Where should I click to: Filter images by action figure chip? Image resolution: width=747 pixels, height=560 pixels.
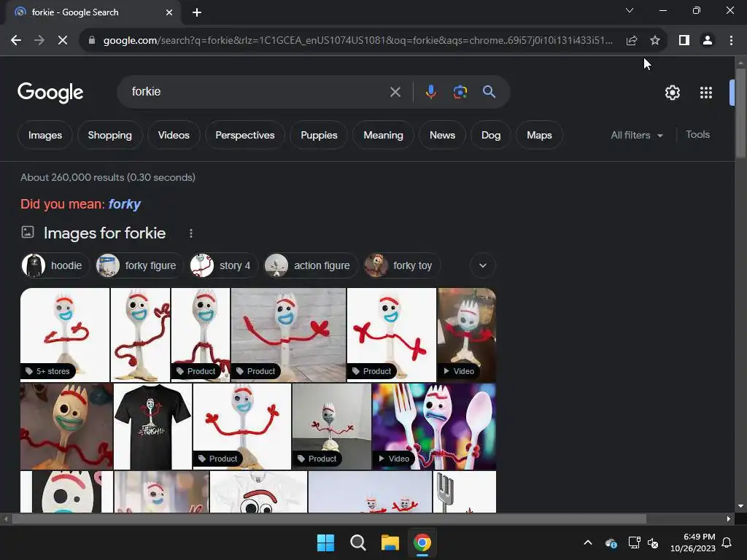(309, 265)
